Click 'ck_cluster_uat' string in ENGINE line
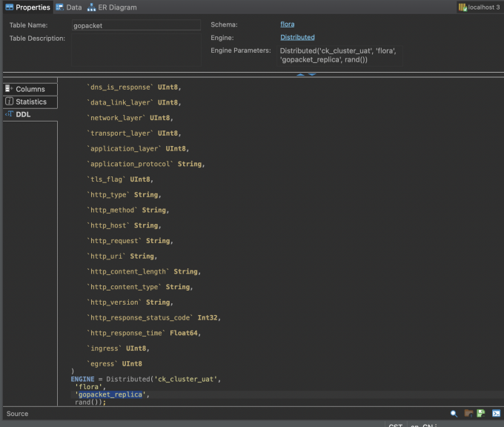Image resolution: width=504 pixels, height=427 pixels. point(186,379)
